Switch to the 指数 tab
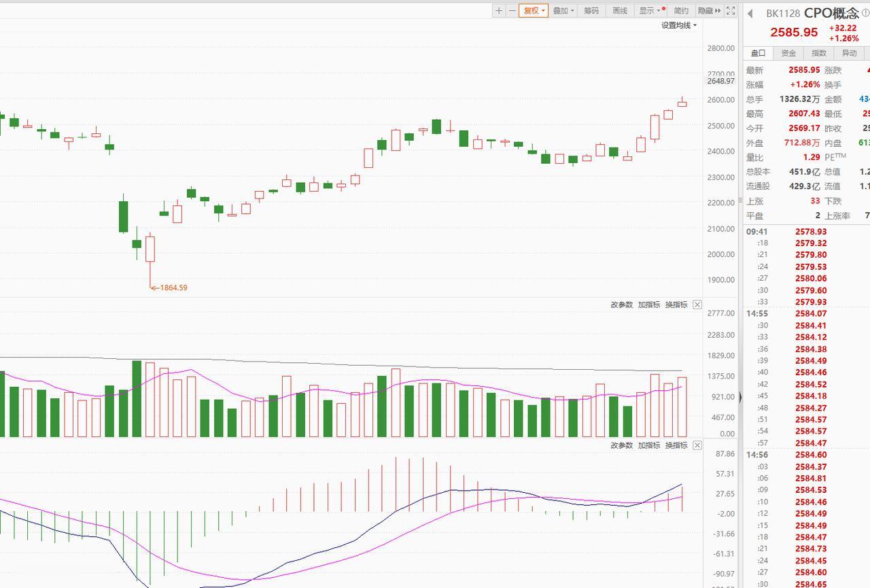The image size is (870, 588). (x=819, y=53)
